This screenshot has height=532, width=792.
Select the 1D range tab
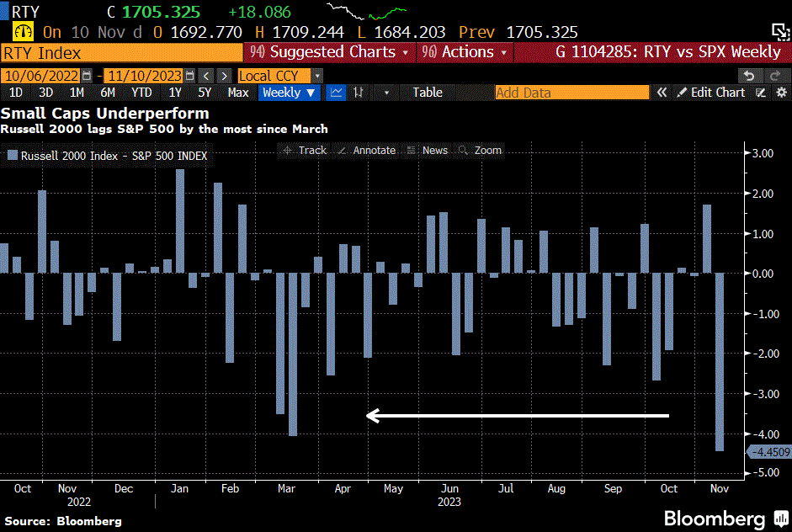click(x=16, y=93)
